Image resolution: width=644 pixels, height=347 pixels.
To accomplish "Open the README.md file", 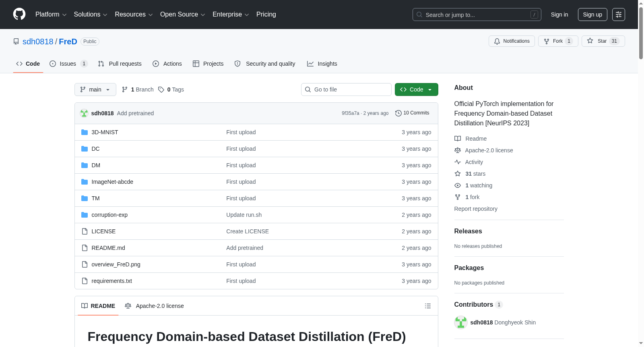I will [x=108, y=248].
